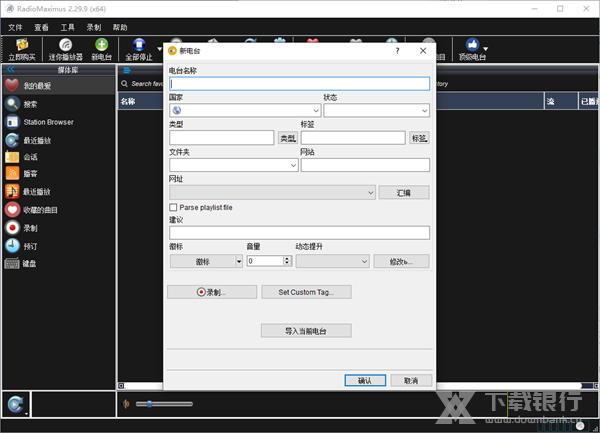Screen dimensions: 600x433
Task: Click the 全部停止 stop-all toolbar icon
Action: coord(139,49)
